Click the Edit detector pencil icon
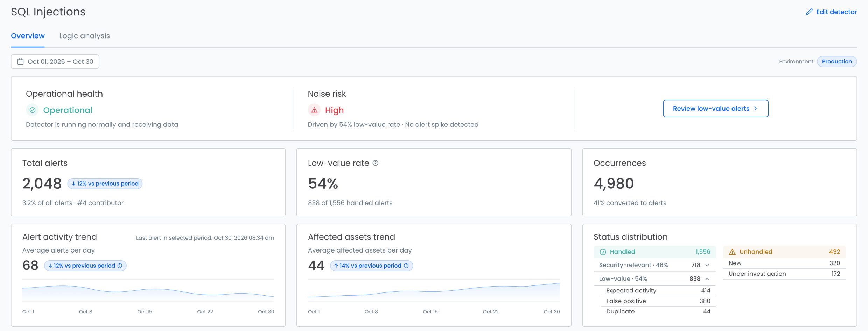The image size is (868, 331). pyautogui.click(x=809, y=12)
